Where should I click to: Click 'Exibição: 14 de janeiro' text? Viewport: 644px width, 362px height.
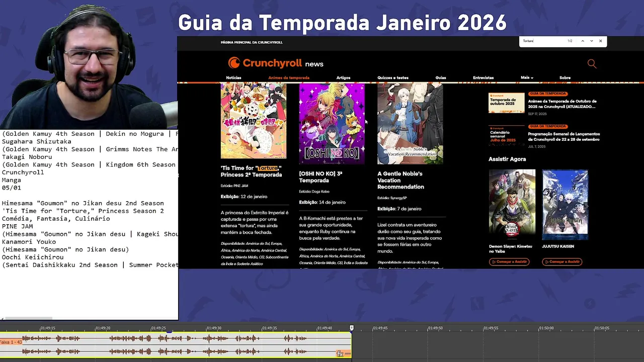pos(323,202)
